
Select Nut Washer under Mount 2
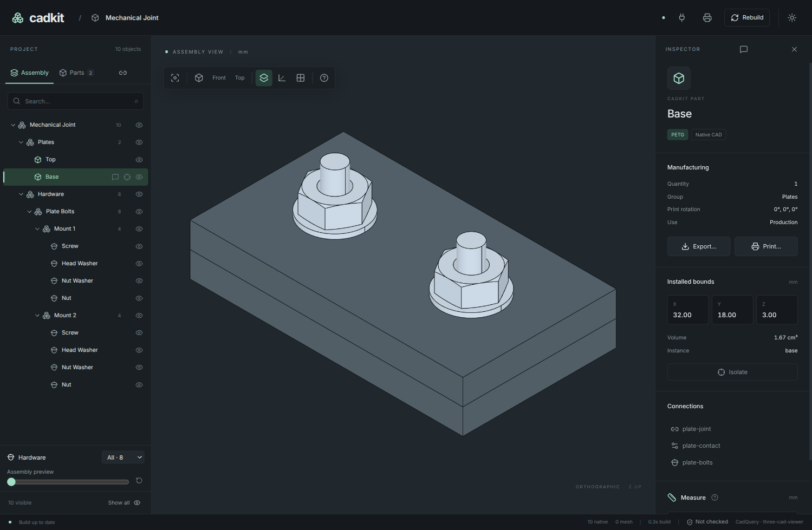[x=76, y=368]
